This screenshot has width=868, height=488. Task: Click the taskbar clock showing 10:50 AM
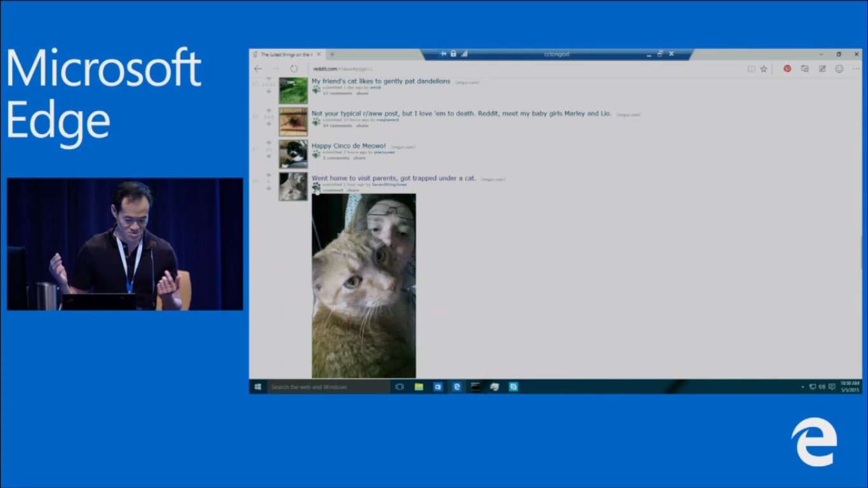tap(850, 386)
